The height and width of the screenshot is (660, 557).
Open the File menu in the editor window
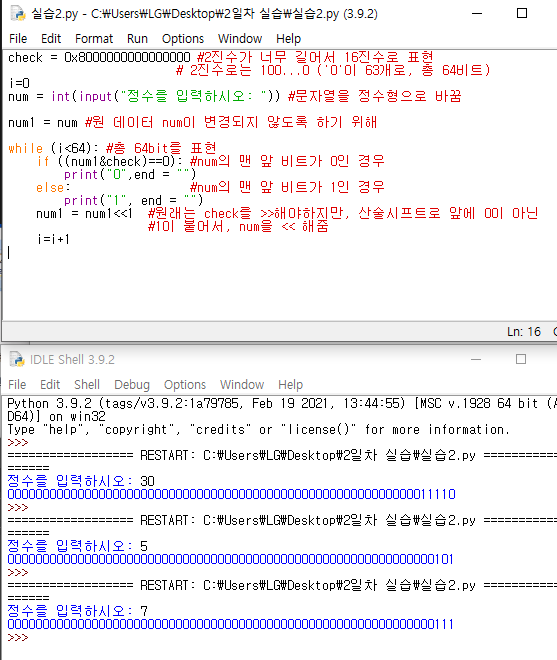click(18, 39)
